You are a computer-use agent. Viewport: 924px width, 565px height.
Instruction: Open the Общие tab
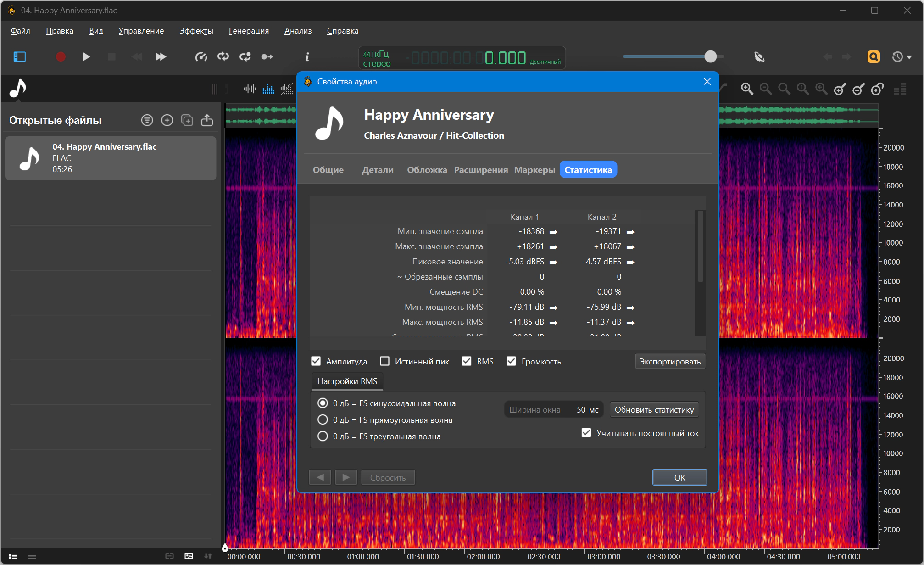pos(328,170)
